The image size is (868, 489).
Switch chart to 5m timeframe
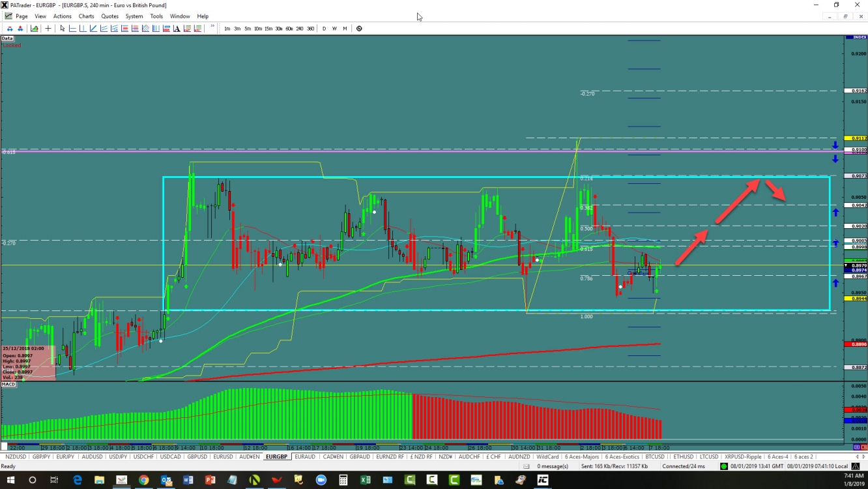tap(248, 29)
